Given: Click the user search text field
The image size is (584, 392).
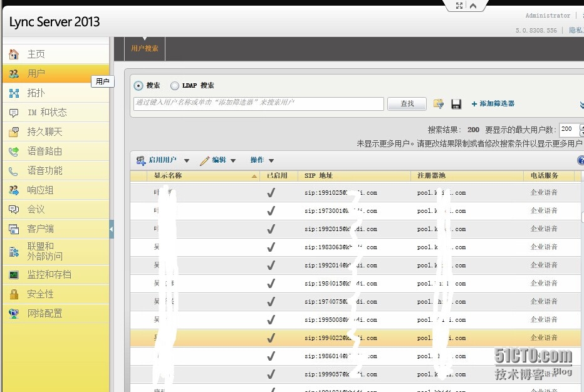Looking at the screenshot, I should pyautogui.click(x=259, y=104).
